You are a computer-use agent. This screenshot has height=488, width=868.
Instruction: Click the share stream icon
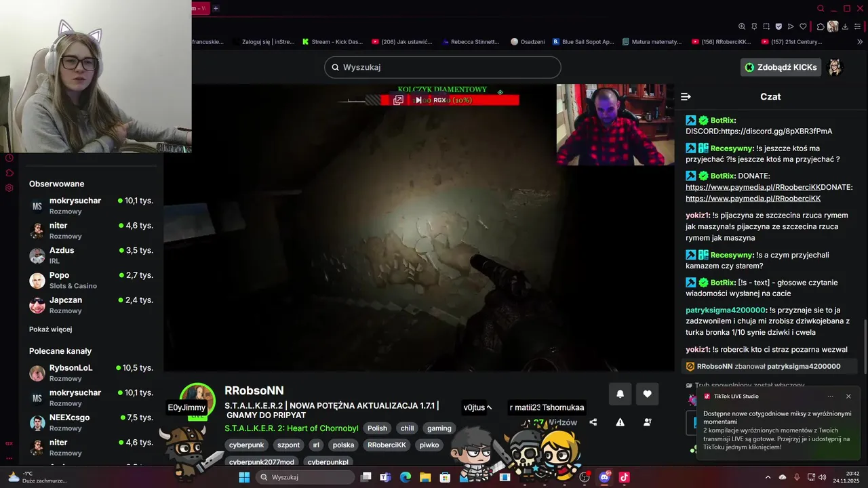coord(593,422)
